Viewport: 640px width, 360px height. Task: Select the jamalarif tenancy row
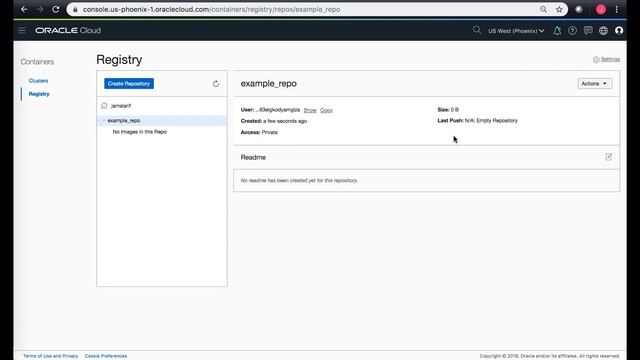162,106
